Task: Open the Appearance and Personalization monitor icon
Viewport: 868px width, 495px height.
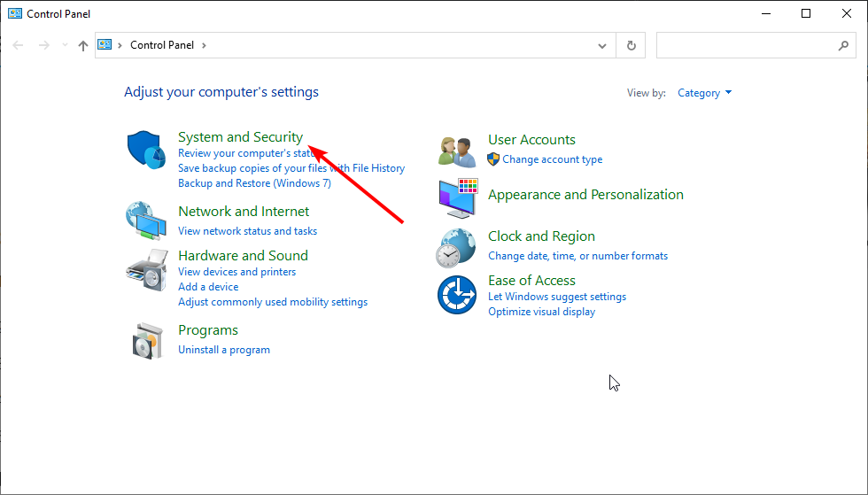Action: pyautogui.click(x=458, y=197)
